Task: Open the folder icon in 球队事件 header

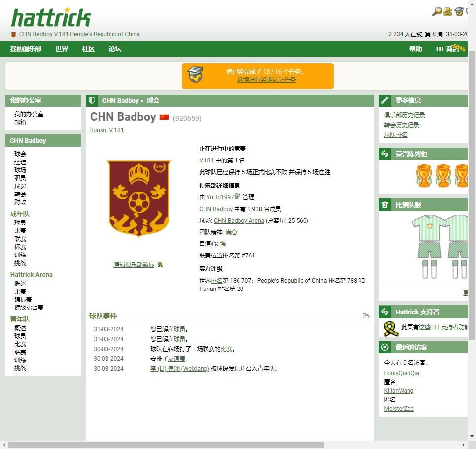Action: [x=366, y=316]
